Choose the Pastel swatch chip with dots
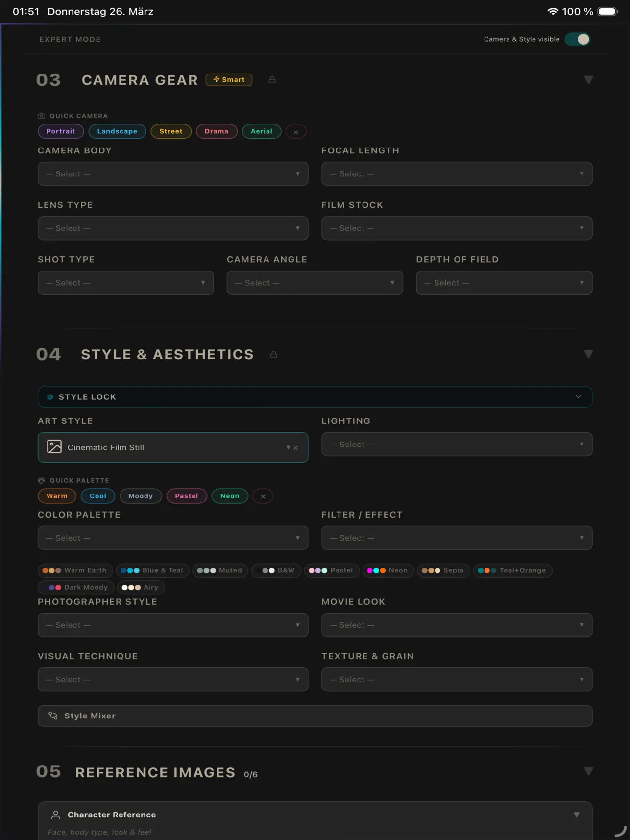Viewport: 630px width, 840px height. click(331, 570)
